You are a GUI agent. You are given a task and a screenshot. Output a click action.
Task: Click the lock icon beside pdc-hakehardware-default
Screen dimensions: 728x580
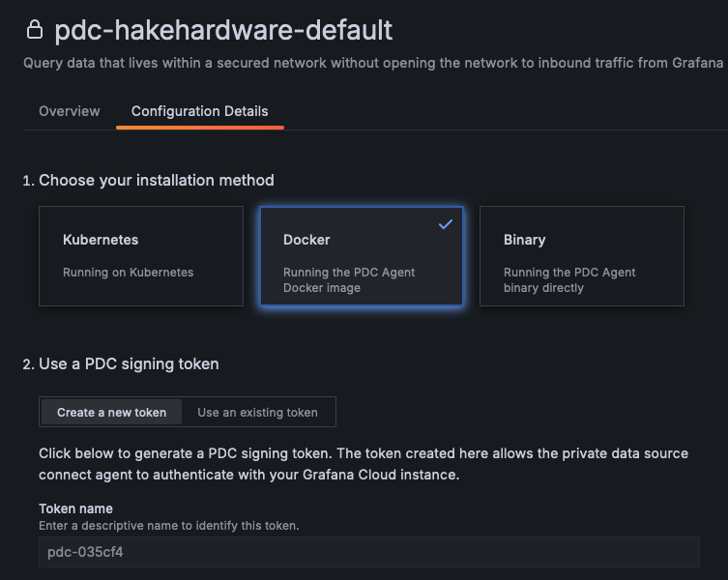tap(35, 30)
